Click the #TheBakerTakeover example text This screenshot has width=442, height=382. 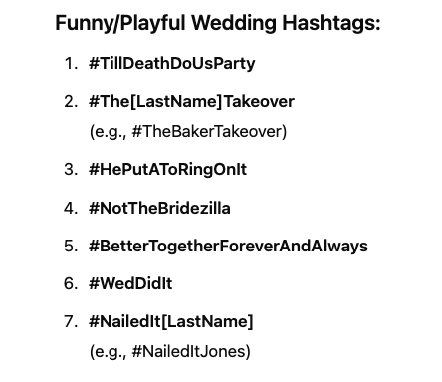pos(207,131)
